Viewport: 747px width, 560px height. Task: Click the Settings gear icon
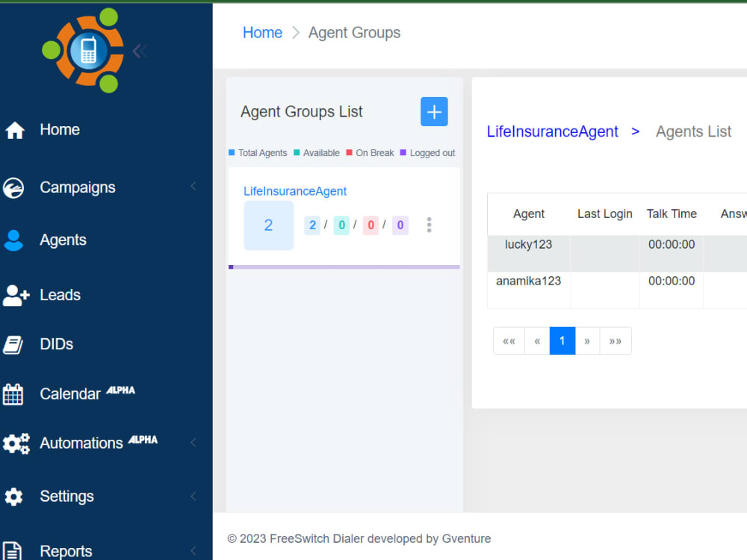[13, 497]
